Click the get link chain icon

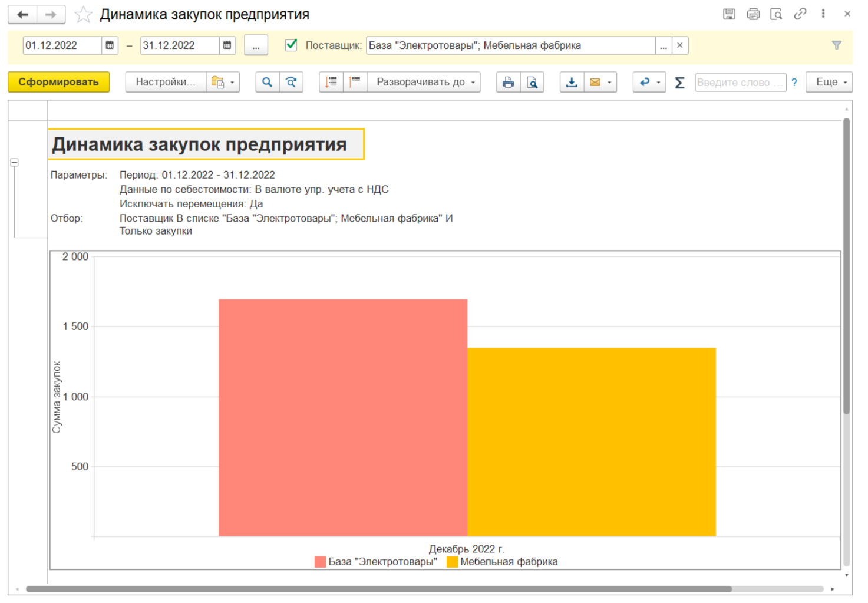[x=800, y=14]
